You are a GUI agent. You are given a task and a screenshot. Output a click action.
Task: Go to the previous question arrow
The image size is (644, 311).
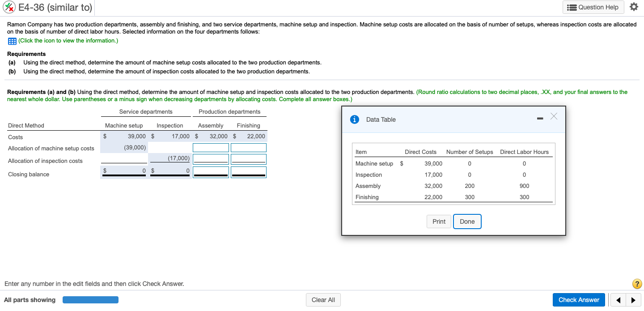pos(618,300)
